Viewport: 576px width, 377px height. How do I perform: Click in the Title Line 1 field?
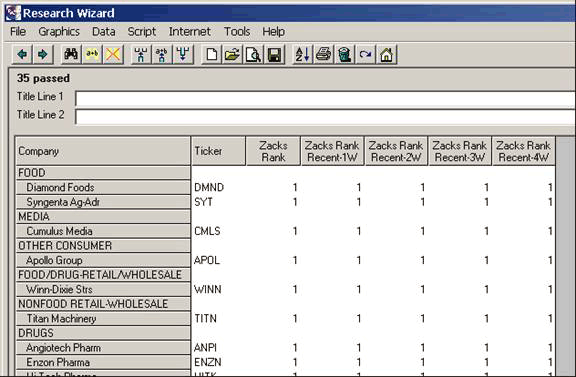click(325, 98)
